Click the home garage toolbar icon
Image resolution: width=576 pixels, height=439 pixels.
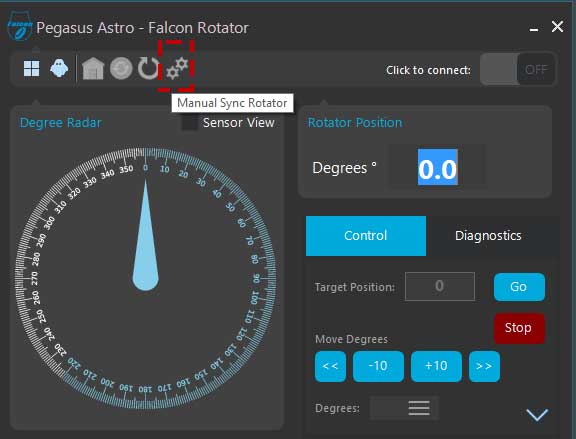93,68
